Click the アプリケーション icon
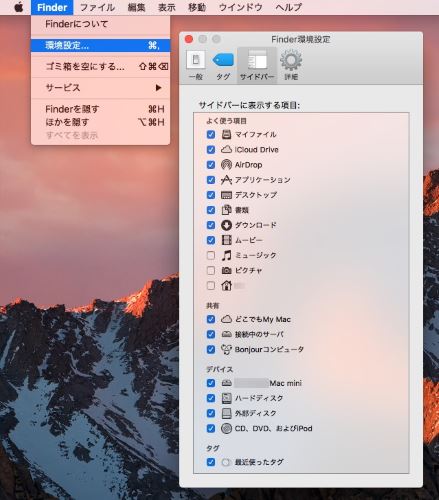439x500 pixels. (x=226, y=180)
